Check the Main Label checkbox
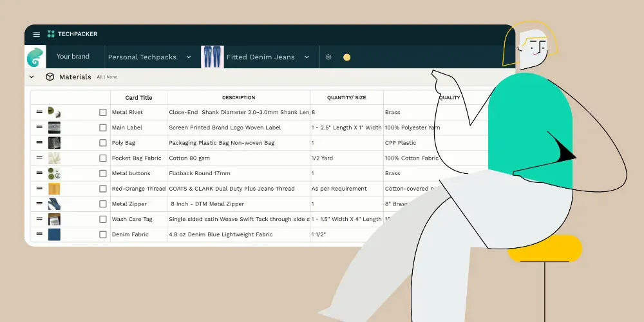 [103, 128]
